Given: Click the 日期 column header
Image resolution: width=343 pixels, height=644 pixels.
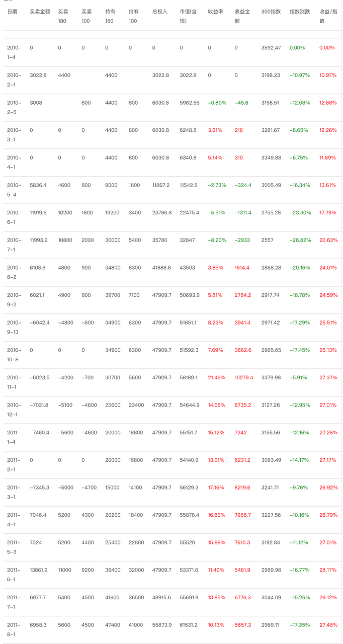Looking at the screenshot, I should click(x=12, y=12).
